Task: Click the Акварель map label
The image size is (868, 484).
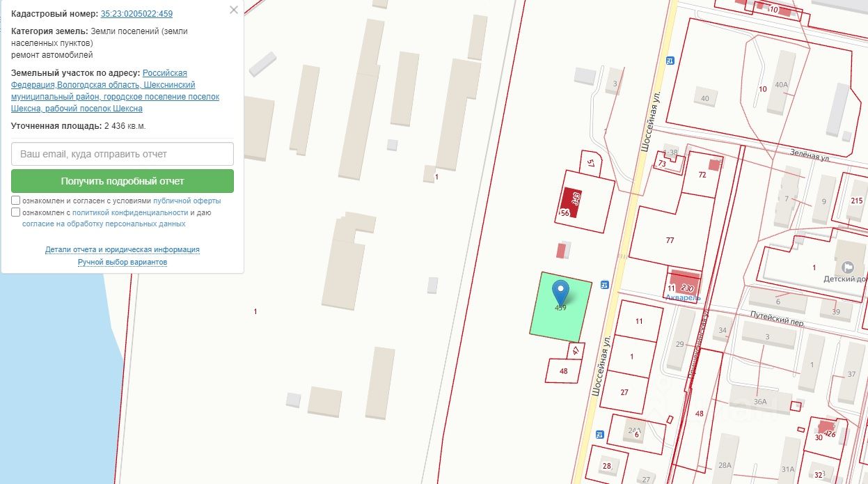Action: 683,297
